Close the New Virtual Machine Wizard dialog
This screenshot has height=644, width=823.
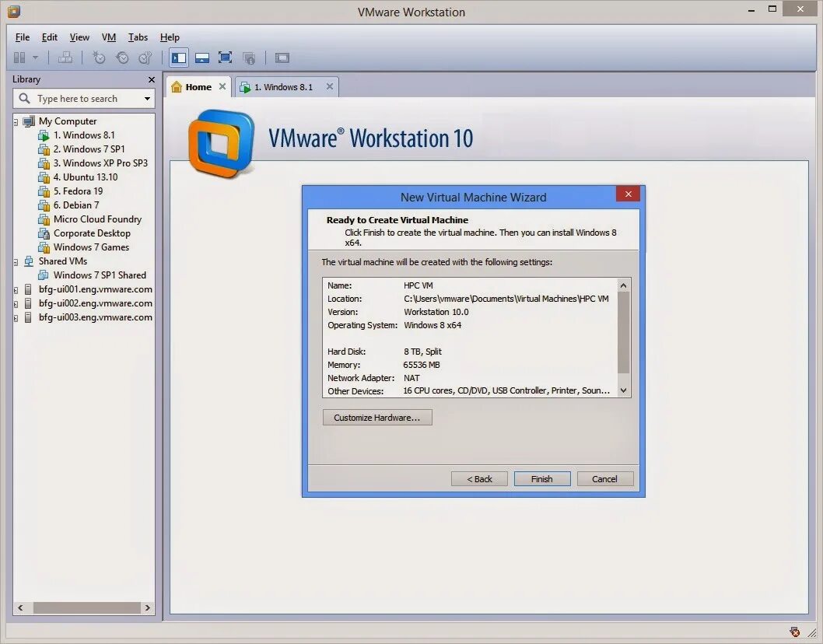(x=629, y=194)
